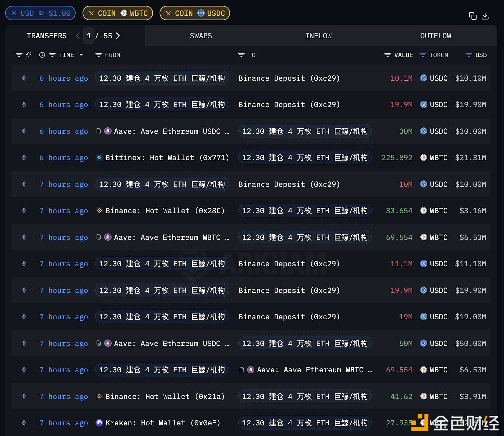Open the TIME column filter icon
This screenshot has width=504, height=436.
52,55
